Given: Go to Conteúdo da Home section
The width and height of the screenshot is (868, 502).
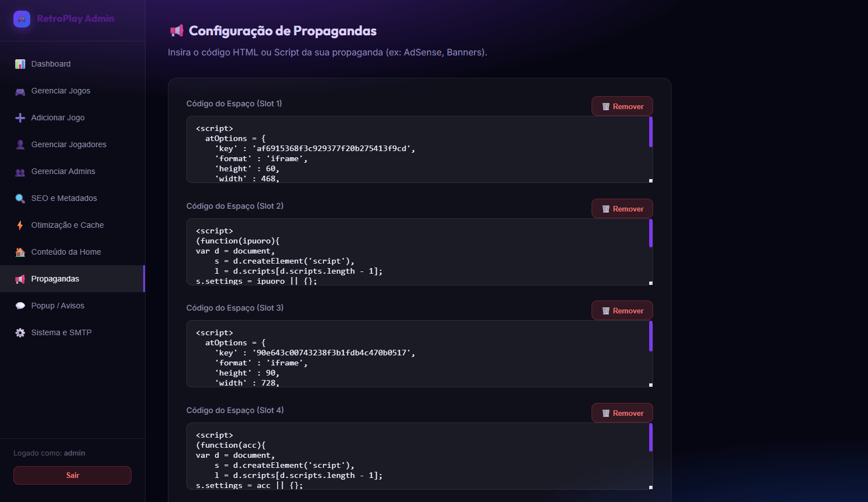Looking at the screenshot, I should point(66,252).
